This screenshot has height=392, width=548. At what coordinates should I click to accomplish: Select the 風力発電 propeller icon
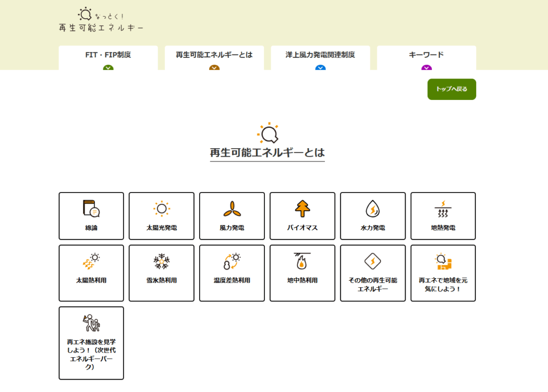(232, 208)
